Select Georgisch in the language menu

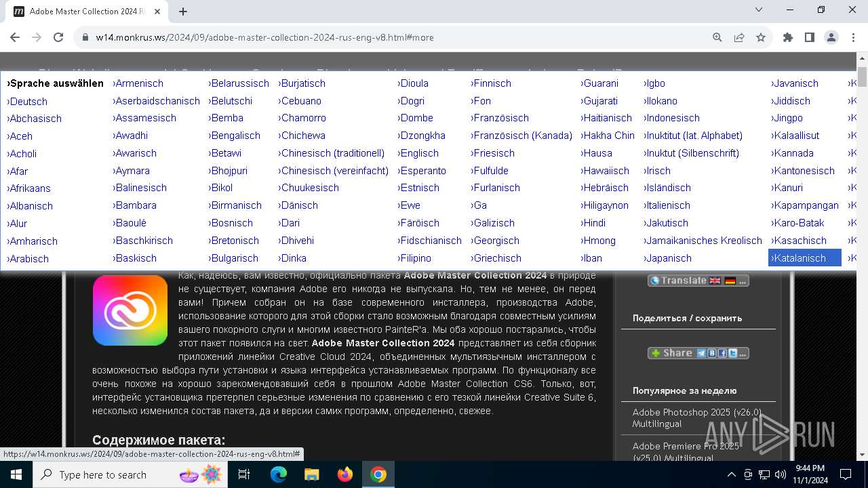tap(495, 241)
